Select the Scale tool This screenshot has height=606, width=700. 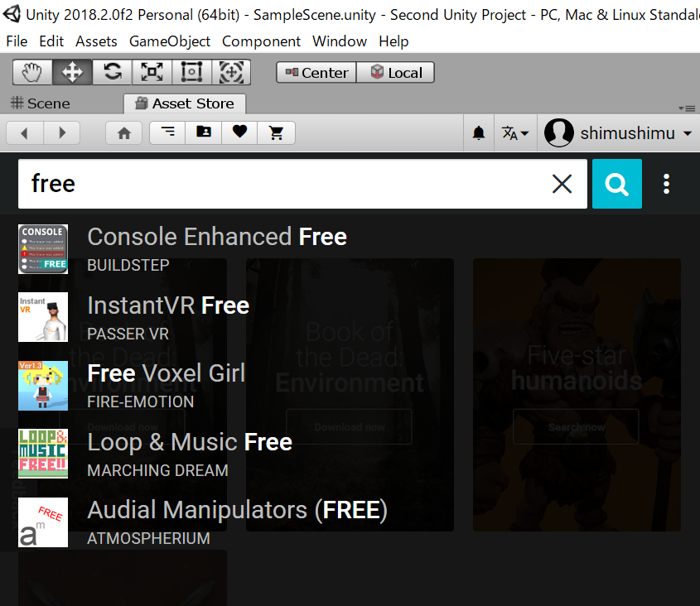(152, 73)
